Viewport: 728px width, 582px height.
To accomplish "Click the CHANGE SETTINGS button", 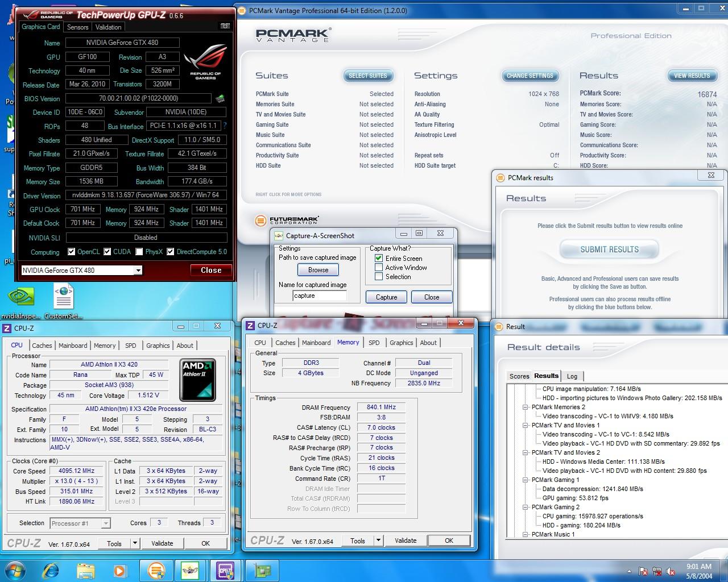I will [530, 76].
